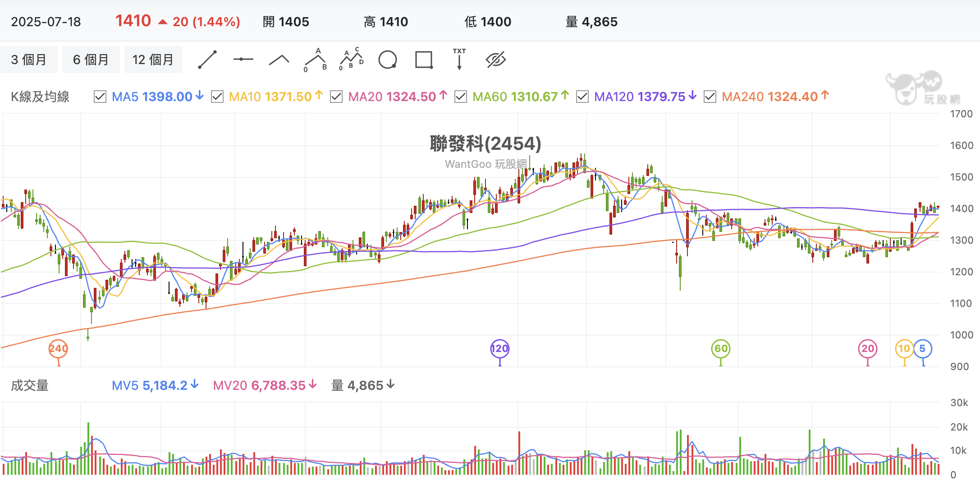Click the yellow 10 period marker
The image size is (980, 481).
coord(904,349)
